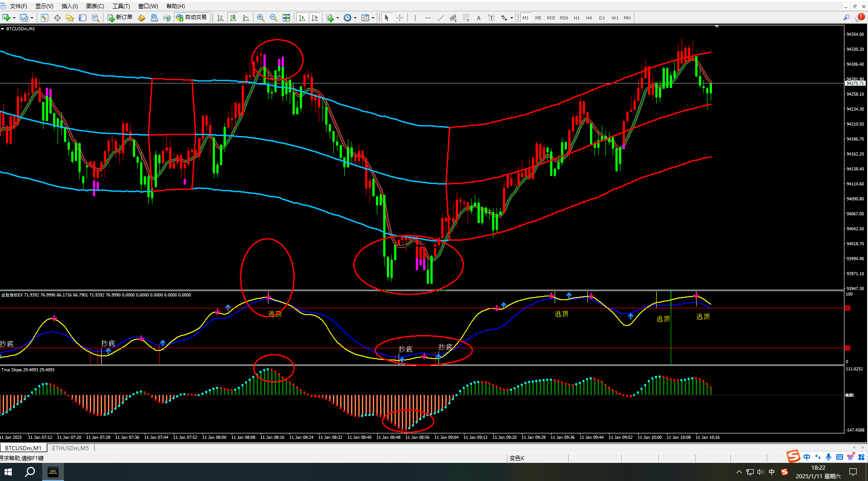The width and height of the screenshot is (868, 481).
Task: Open the Profiles toolbar icon
Action: (24, 18)
